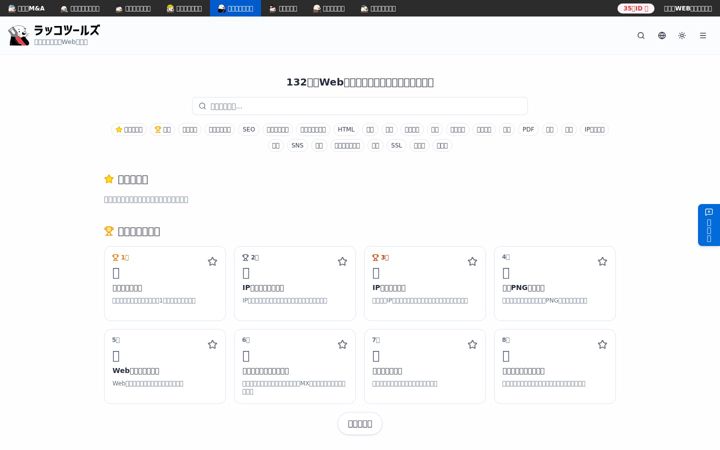The height and width of the screenshot is (450, 720).
Task: Click the red 35 ID badge
Action: pyautogui.click(x=636, y=8)
